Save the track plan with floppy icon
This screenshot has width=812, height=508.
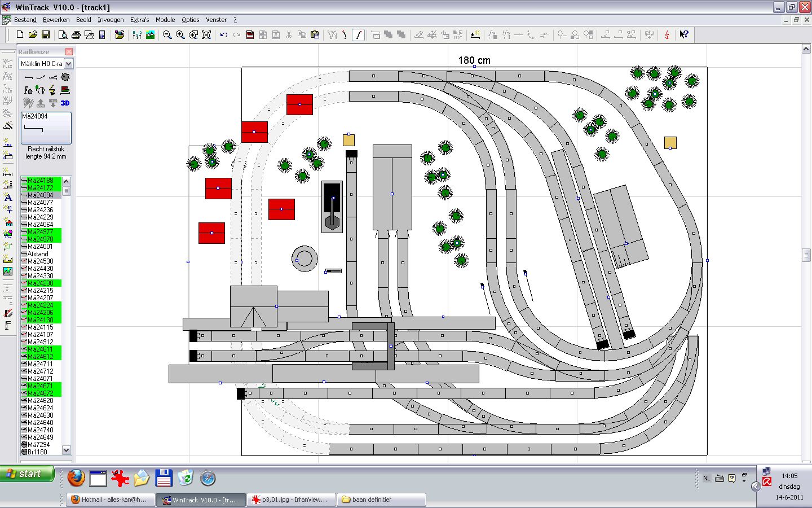coord(46,35)
